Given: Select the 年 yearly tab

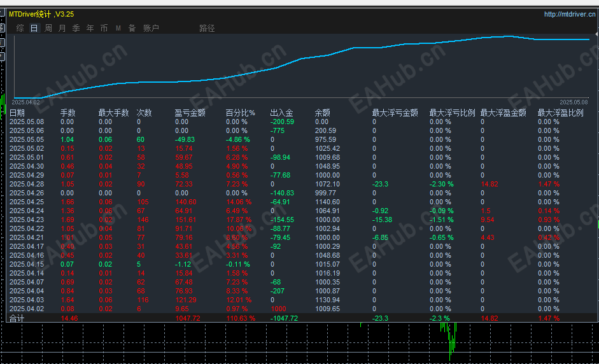Looking at the screenshot, I should click(x=90, y=28).
